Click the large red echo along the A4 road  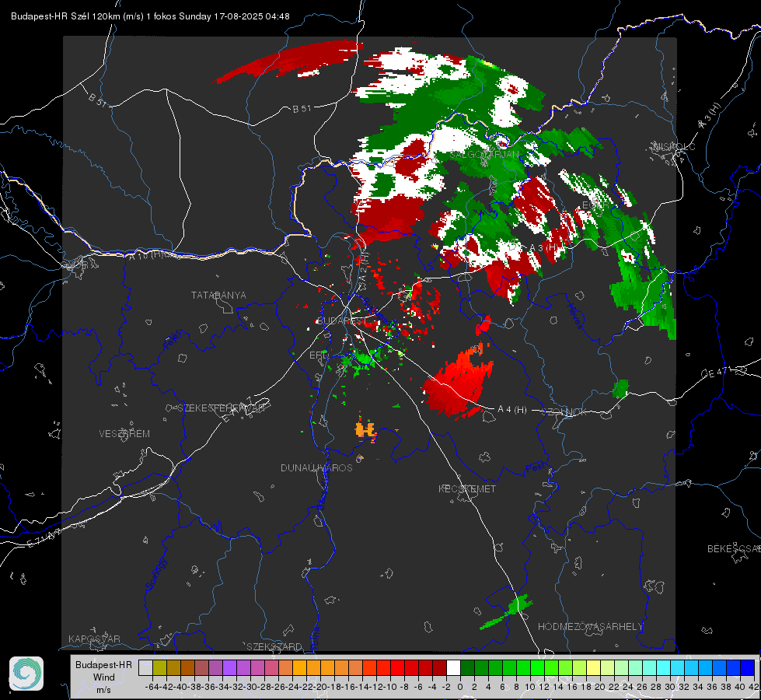coord(458,383)
